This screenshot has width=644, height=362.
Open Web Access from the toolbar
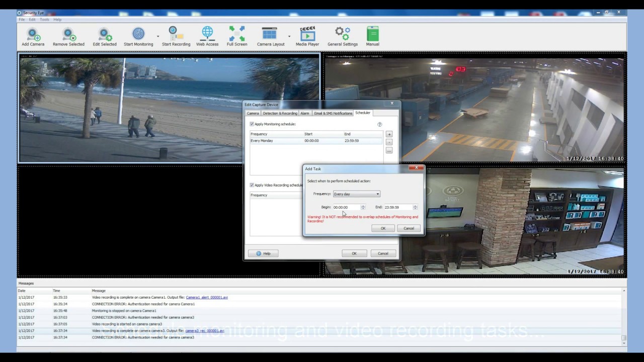tap(207, 34)
